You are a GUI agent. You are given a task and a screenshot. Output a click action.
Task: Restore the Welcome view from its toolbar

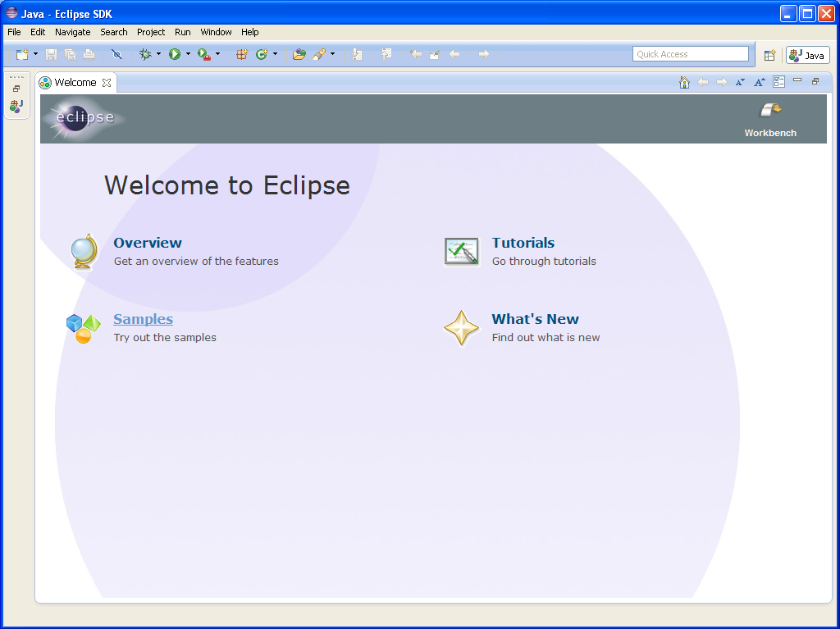tap(815, 81)
